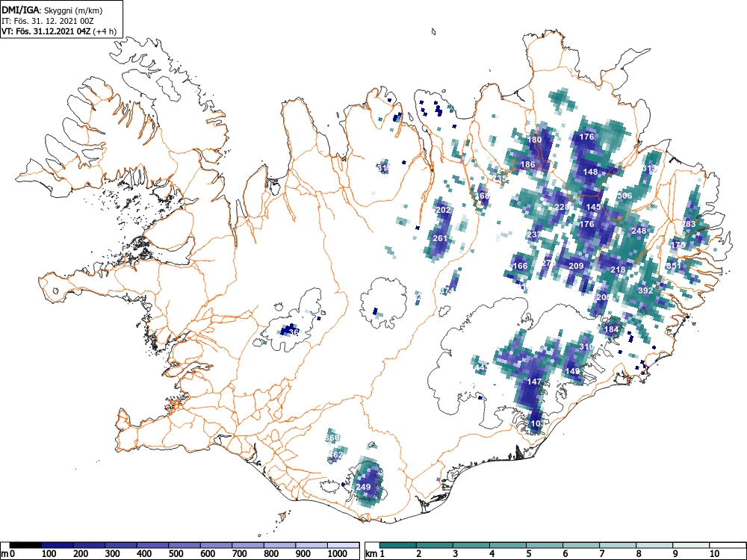Click the 'km 1' legend label

pyautogui.click(x=376, y=553)
